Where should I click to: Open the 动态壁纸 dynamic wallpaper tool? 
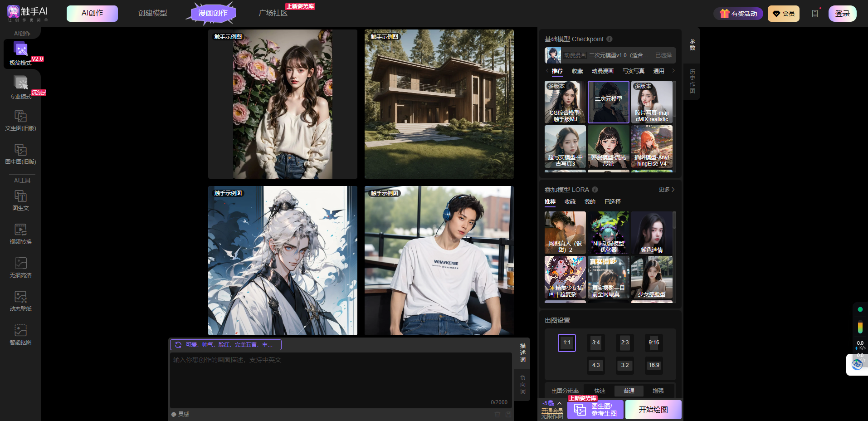click(x=20, y=301)
